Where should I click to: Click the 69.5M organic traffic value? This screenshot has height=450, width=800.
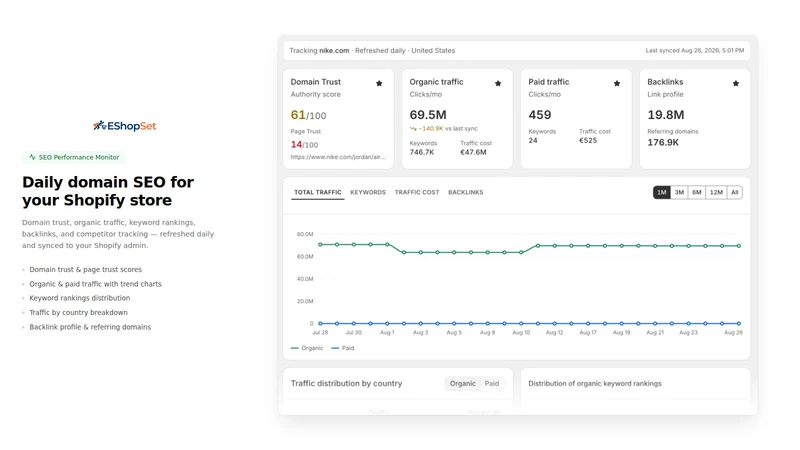(428, 115)
